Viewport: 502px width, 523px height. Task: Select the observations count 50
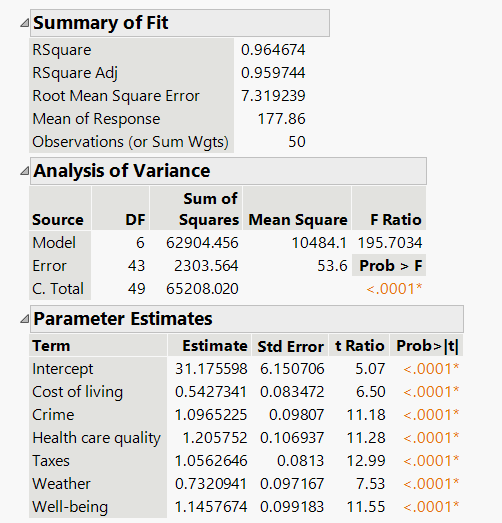tap(297, 142)
